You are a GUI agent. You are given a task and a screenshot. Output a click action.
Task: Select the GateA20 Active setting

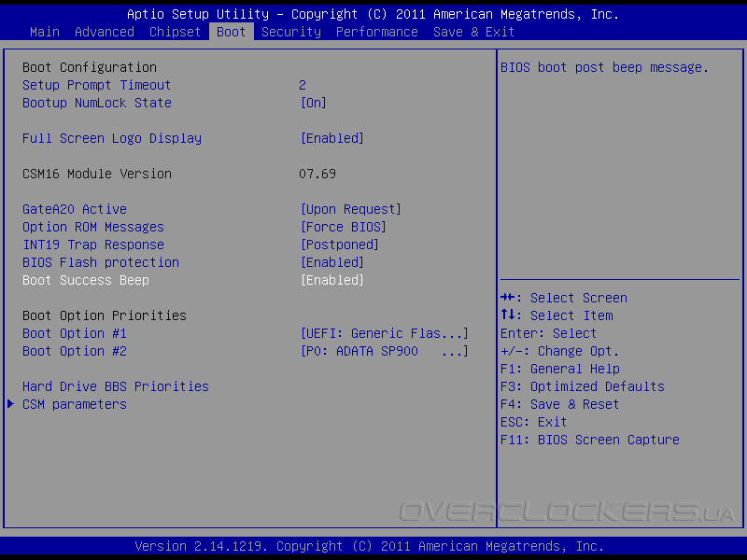click(75, 209)
